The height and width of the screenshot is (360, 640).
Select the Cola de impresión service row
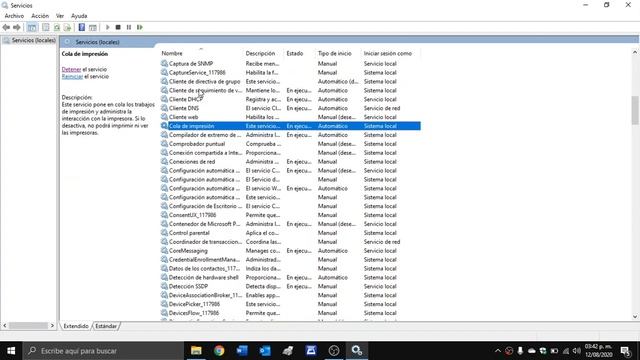point(291,126)
